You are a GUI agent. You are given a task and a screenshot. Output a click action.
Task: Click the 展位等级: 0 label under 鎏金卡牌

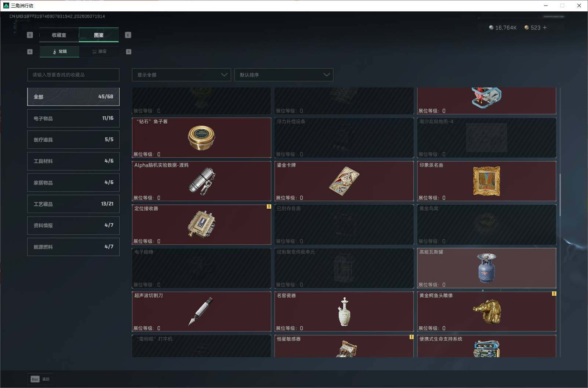(x=290, y=198)
